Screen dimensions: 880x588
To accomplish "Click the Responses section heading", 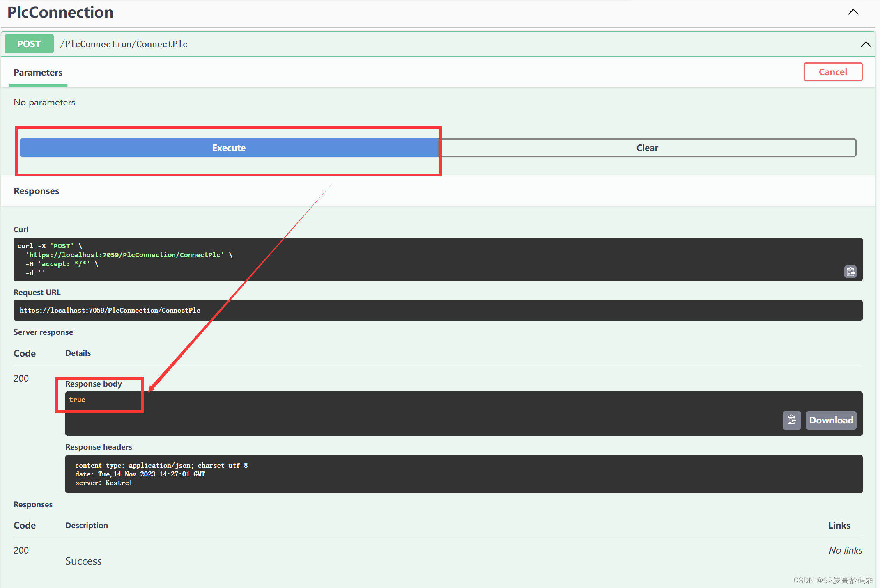I will coord(37,191).
